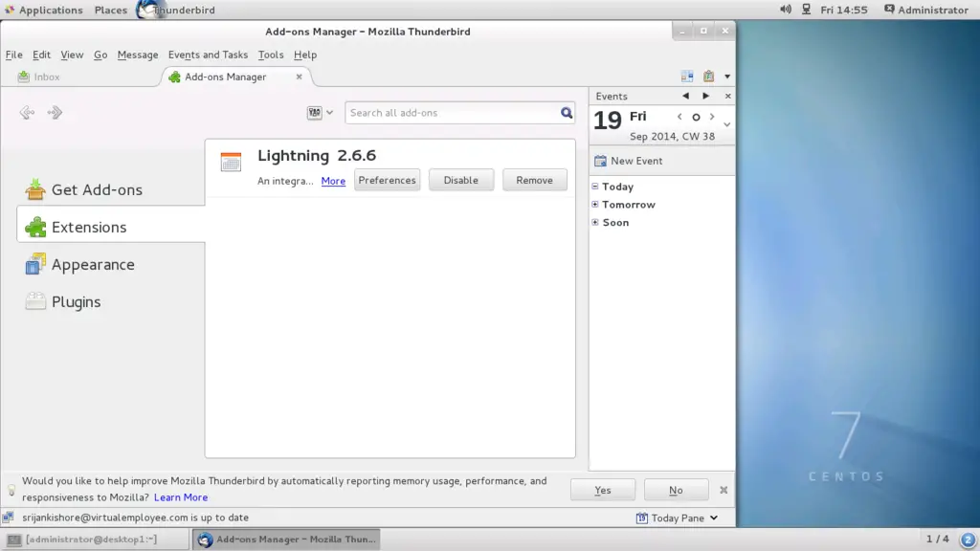This screenshot has width=980, height=551.
Task: Open the Help menu
Action: click(305, 55)
